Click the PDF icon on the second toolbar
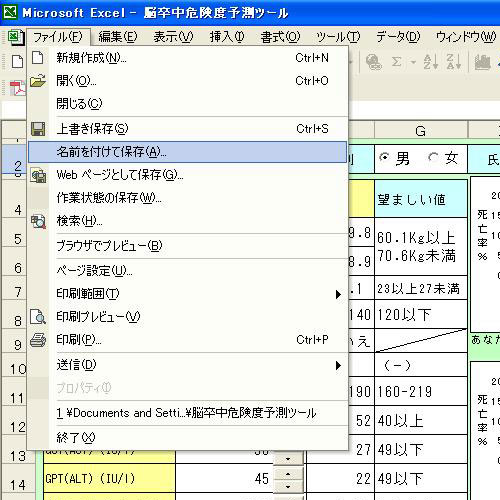 [x=17, y=87]
